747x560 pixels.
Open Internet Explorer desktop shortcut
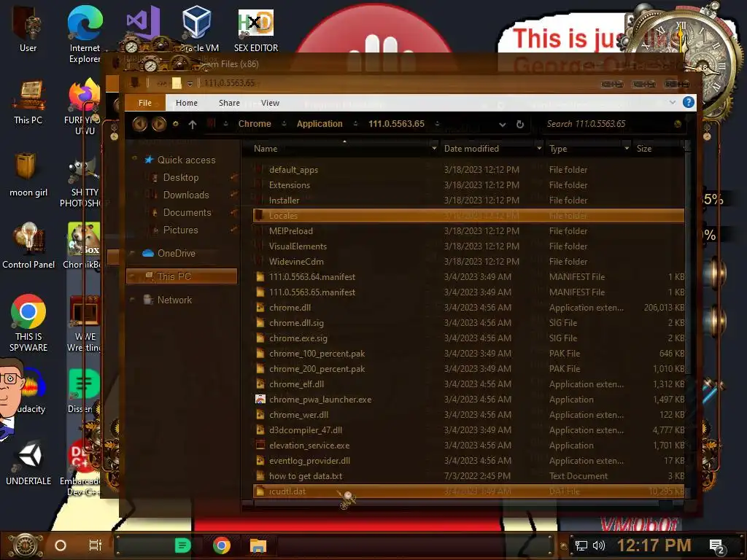click(85, 34)
